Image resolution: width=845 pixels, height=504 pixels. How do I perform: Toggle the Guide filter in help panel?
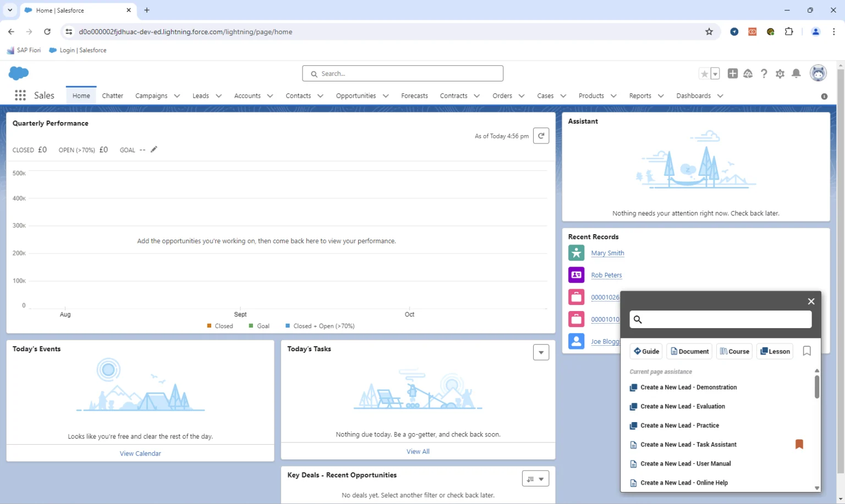pos(646,351)
